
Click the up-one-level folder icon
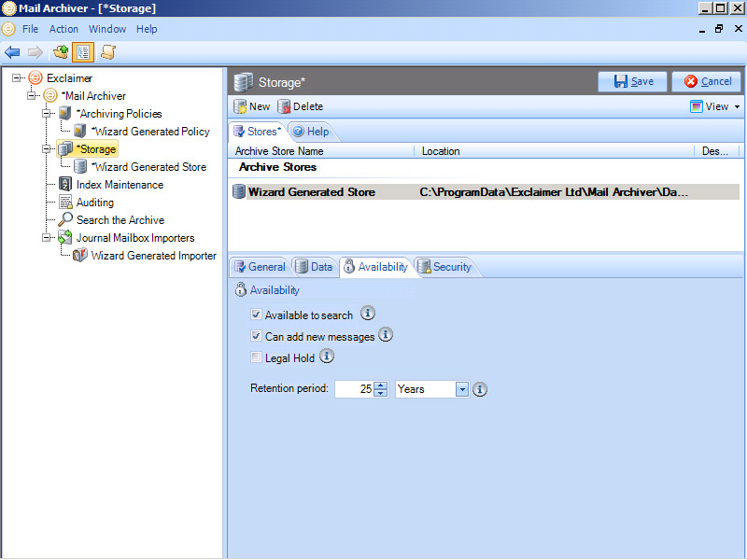pos(61,52)
